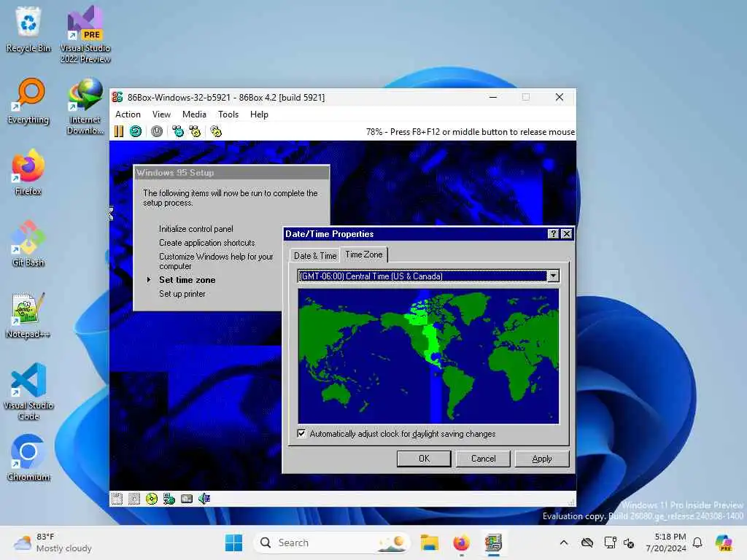Image resolution: width=747 pixels, height=560 pixels.
Task: Toggle automatically adjust clock for daylight saving
Action: 301,433
